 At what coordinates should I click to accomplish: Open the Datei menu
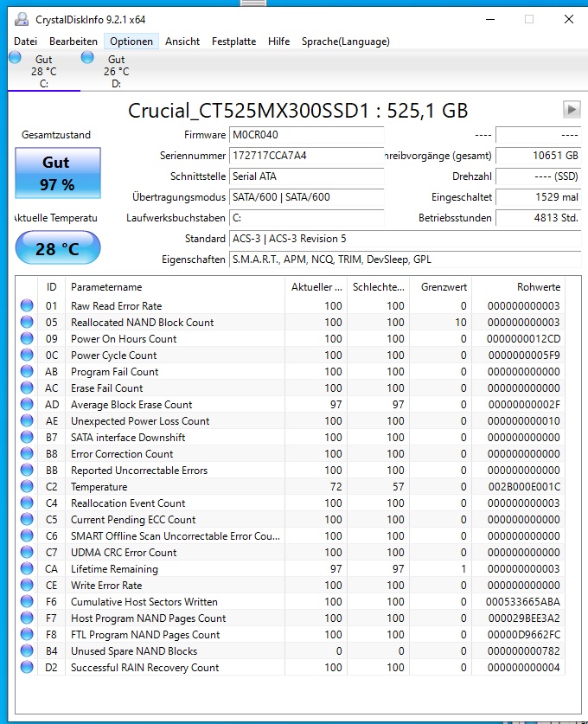click(x=25, y=42)
